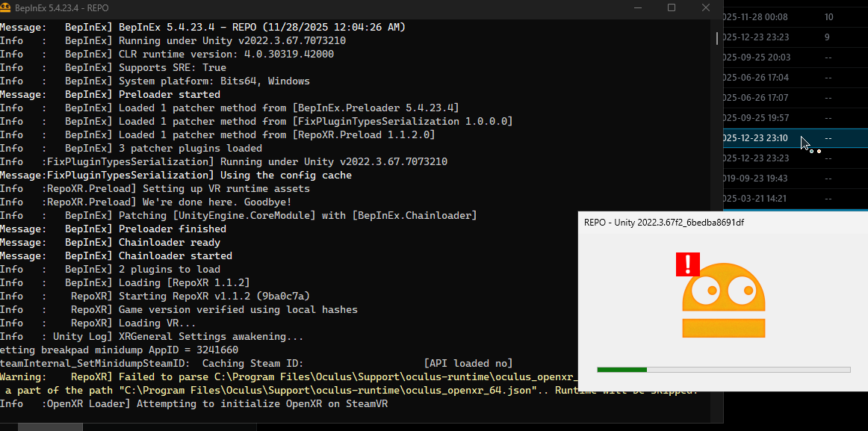Click the green loading progress bar

click(621, 369)
